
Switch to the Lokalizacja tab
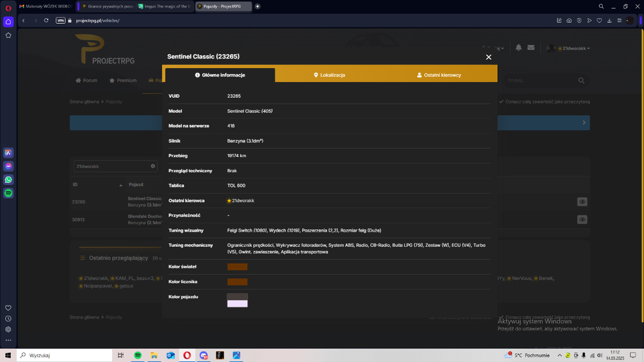click(x=330, y=75)
